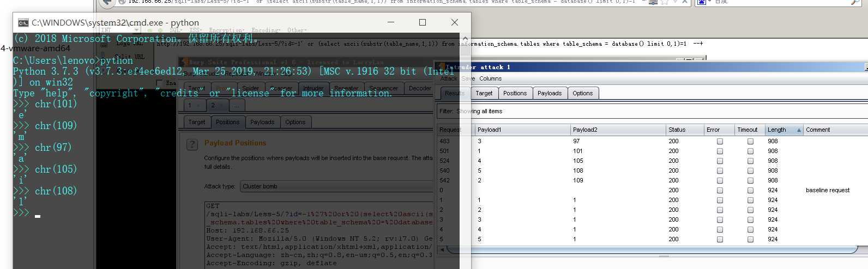Click the chr(108) line in cmd
The width and height of the screenshot is (868, 269).
pos(45,191)
